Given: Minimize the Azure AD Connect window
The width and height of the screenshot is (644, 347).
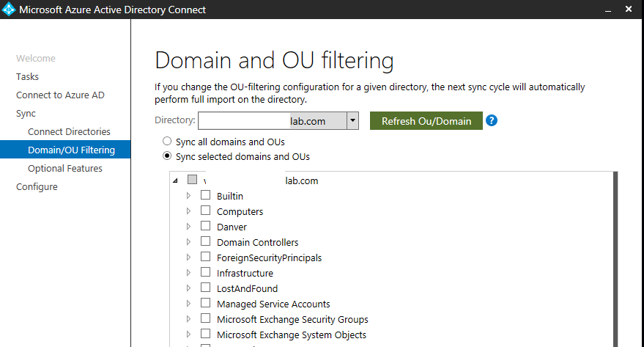Looking at the screenshot, I should coord(608,10).
